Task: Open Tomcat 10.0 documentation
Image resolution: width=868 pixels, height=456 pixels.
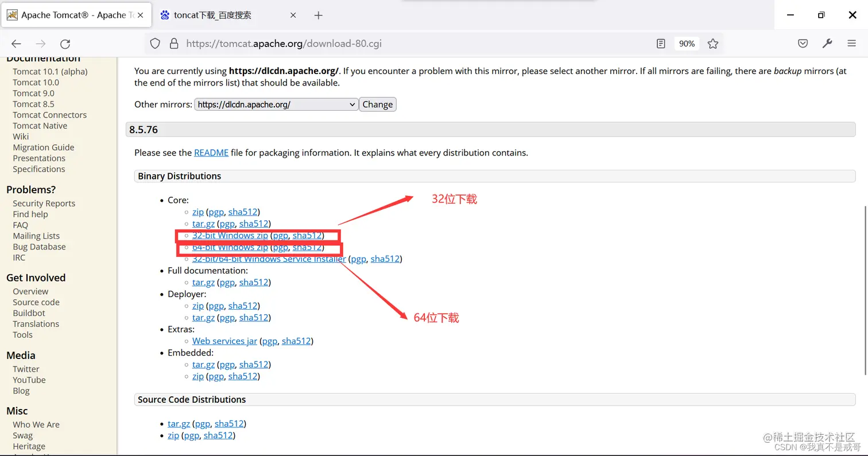Action: (x=36, y=83)
